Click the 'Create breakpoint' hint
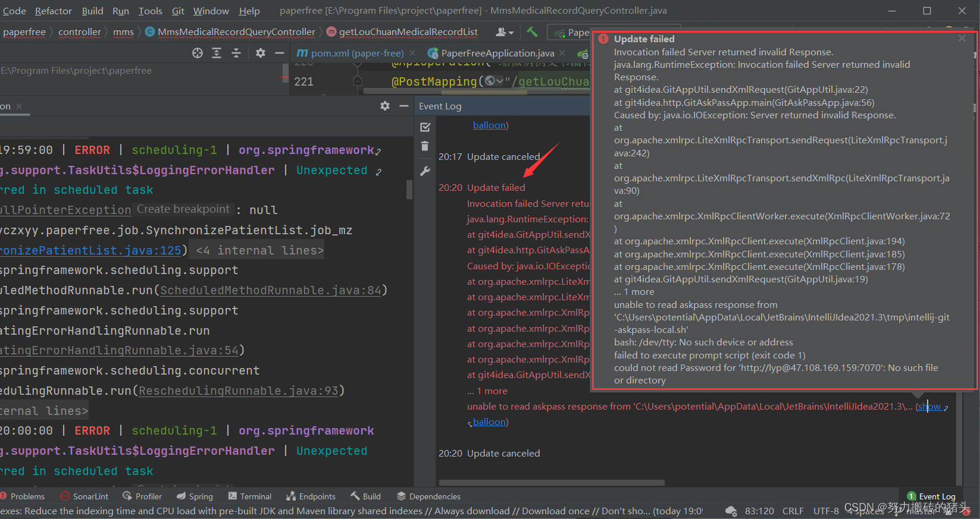This screenshot has height=519, width=980. point(183,209)
